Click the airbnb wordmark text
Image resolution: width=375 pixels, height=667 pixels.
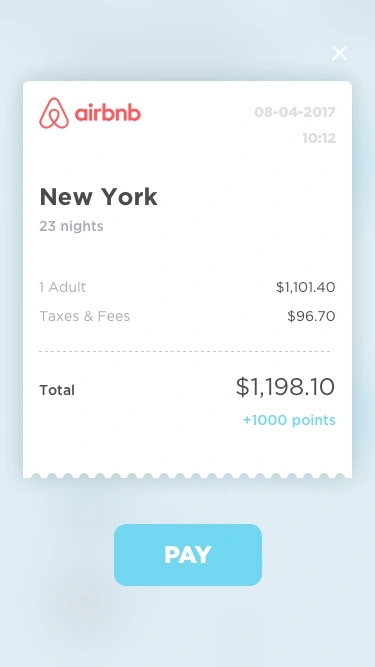click(108, 114)
